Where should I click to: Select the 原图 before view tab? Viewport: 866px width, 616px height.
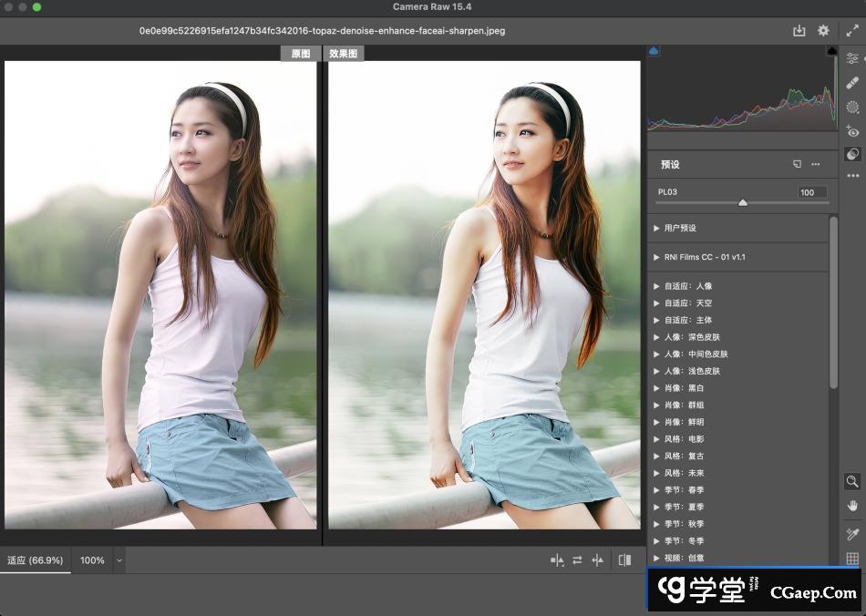tap(300, 54)
